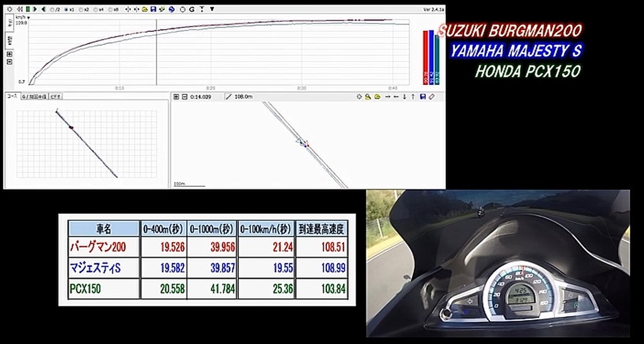Click the T-shaped icon right of G

coord(201,9)
